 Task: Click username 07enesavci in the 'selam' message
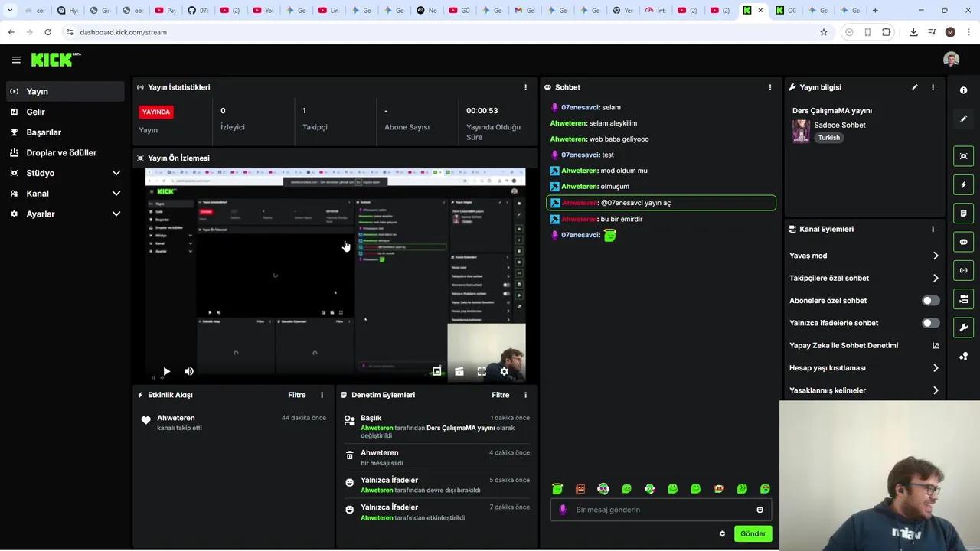pyautogui.click(x=580, y=107)
